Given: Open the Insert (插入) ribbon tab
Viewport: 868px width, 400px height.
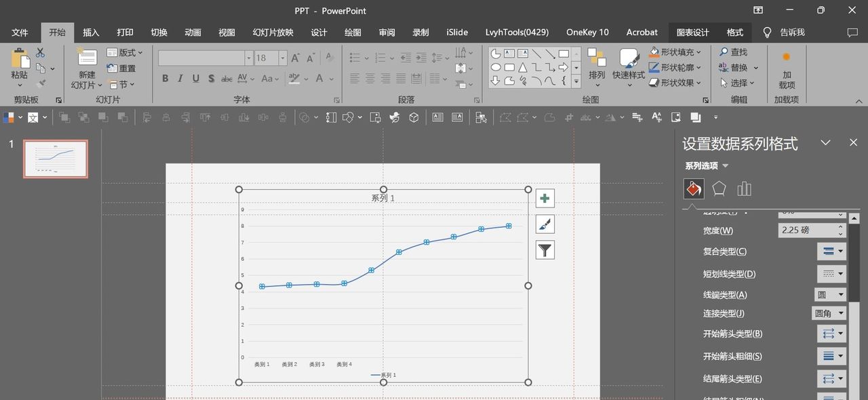Looking at the screenshot, I should click(91, 33).
